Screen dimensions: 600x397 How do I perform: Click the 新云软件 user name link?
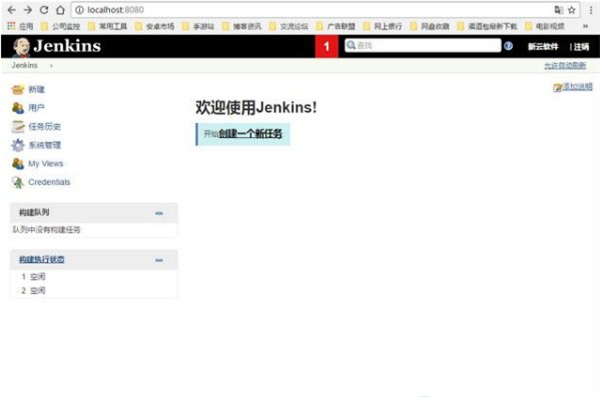[x=543, y=47]
